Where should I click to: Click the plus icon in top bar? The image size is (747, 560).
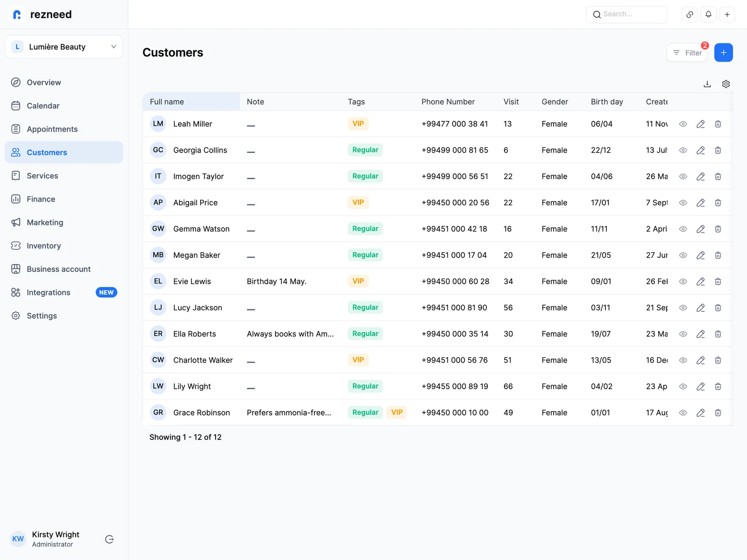[727, 14]
